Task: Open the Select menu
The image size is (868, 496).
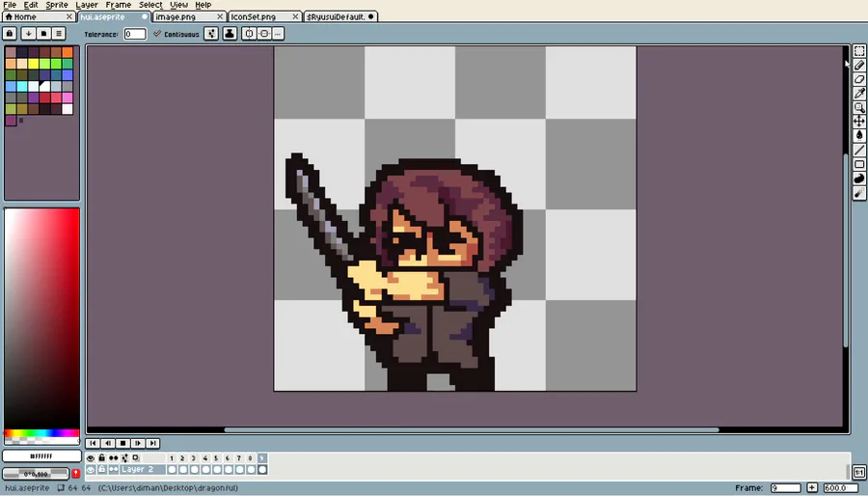Action: pos(150,5)
